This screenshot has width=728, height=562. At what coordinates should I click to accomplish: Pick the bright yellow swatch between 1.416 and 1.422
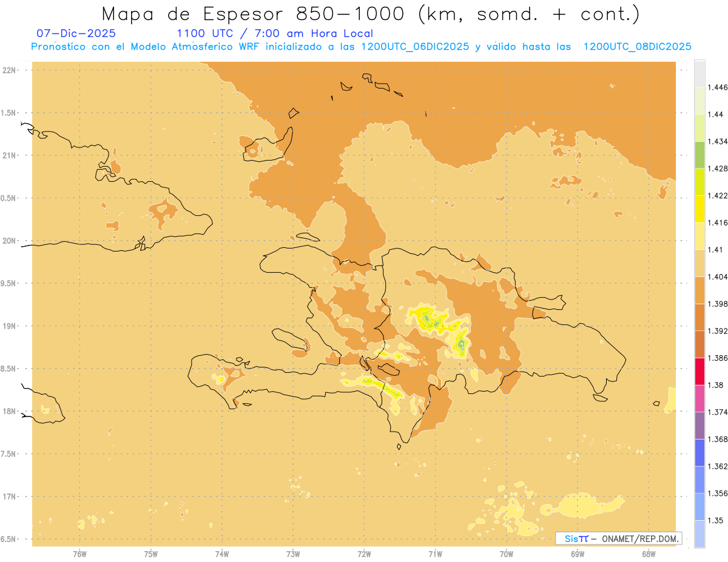tap(699, 209)
